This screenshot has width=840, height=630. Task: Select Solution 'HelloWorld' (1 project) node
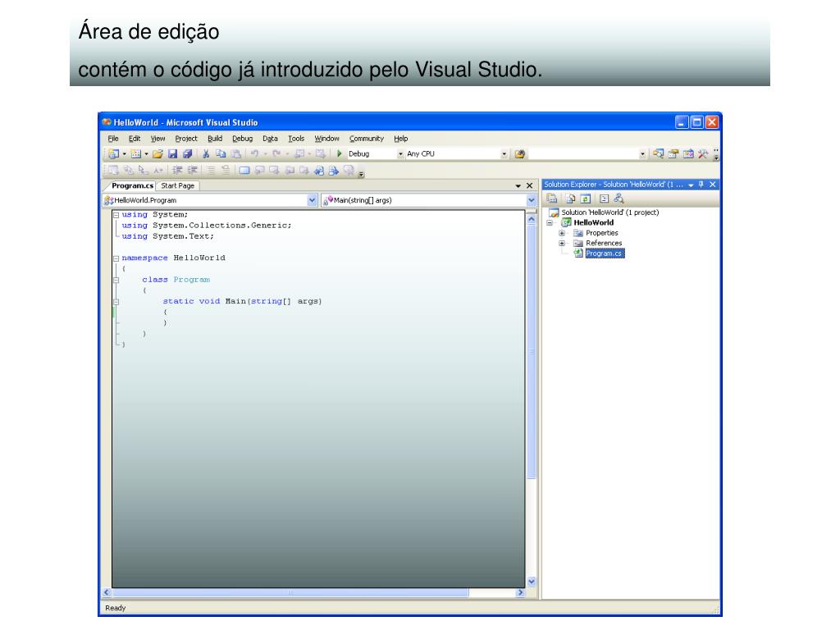610,212
